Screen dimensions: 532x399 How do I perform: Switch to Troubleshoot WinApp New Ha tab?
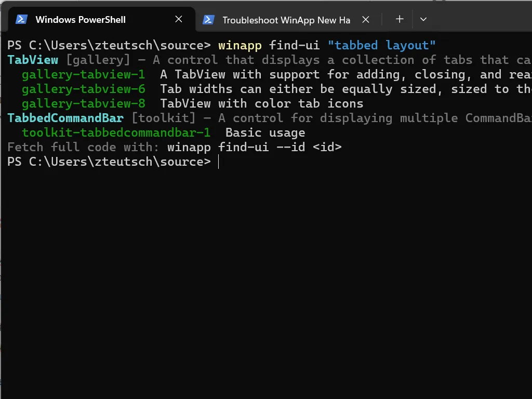pos(286,20)
